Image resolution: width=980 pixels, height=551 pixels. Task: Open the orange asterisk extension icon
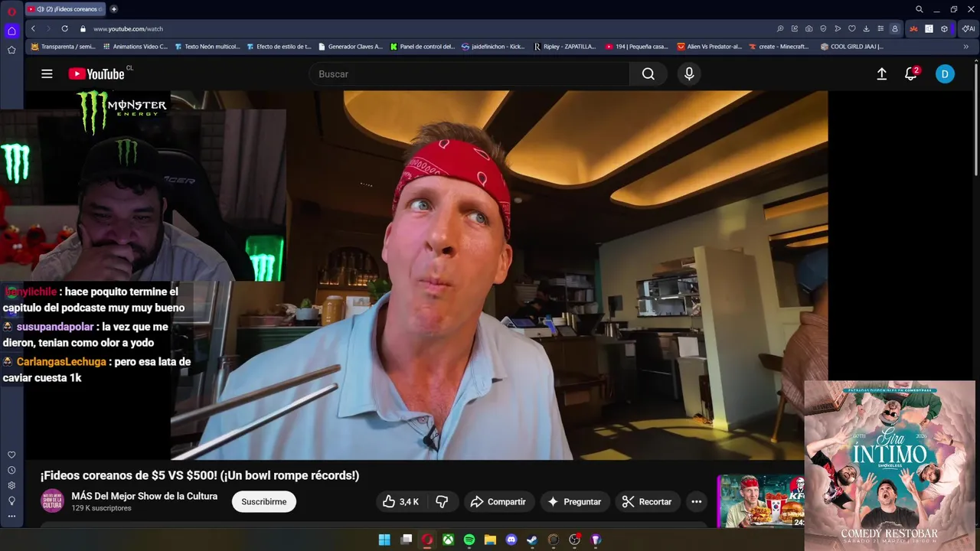[913, 28]
